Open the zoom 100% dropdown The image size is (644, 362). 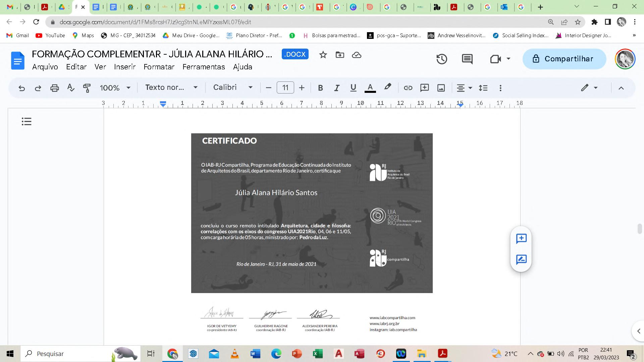coord(115,88)
